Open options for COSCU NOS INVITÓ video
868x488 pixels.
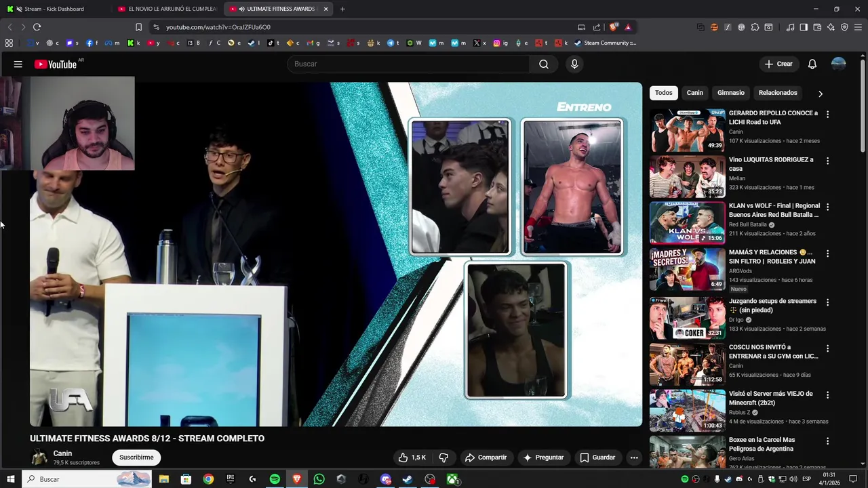click(x=827, y=348)
